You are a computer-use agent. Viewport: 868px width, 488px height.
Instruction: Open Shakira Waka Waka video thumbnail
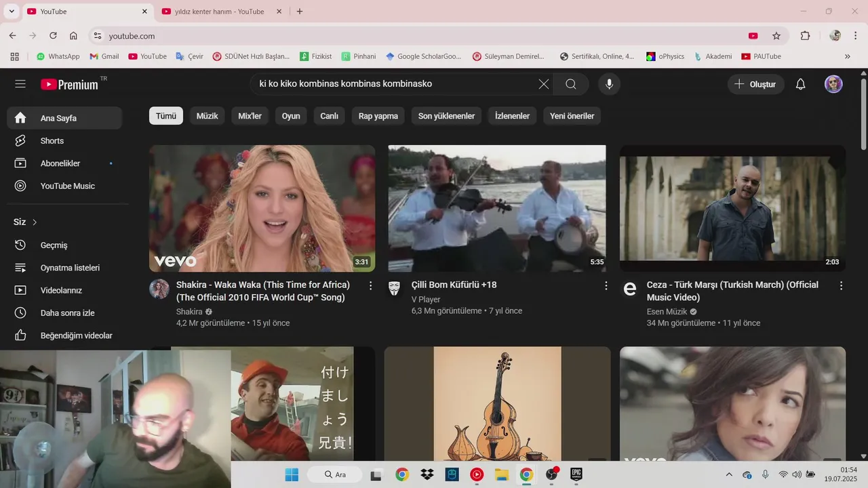click(262, 208)
